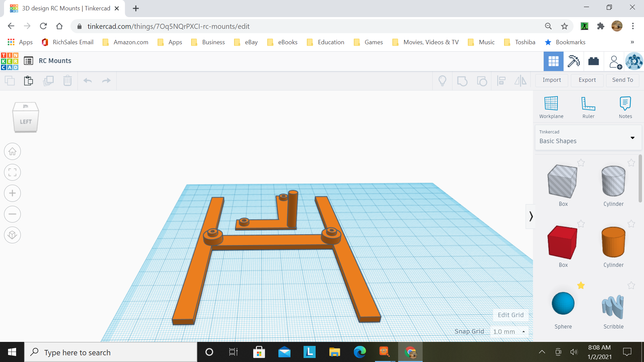644x362 pixels.
Task: Click the Group shapes icon
Action: (462, 81)
